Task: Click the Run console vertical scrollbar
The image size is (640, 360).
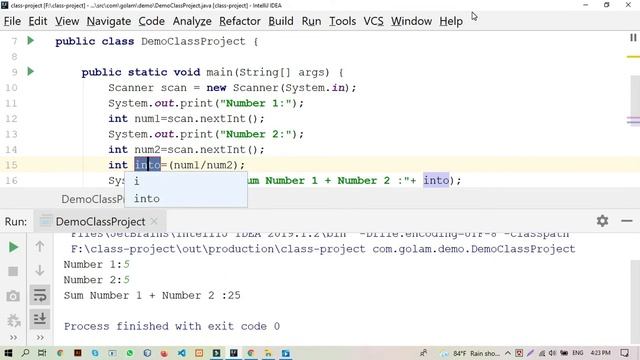Action: point(635,302)
